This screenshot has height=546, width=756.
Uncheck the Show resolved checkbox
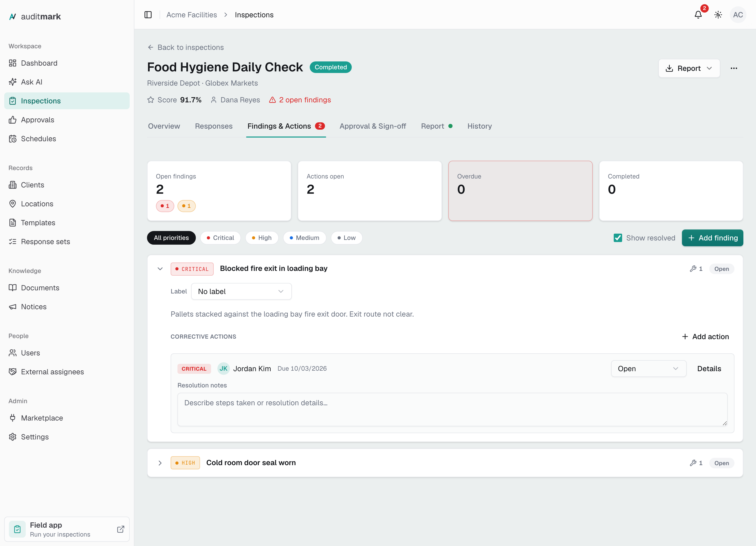point(618,238)
